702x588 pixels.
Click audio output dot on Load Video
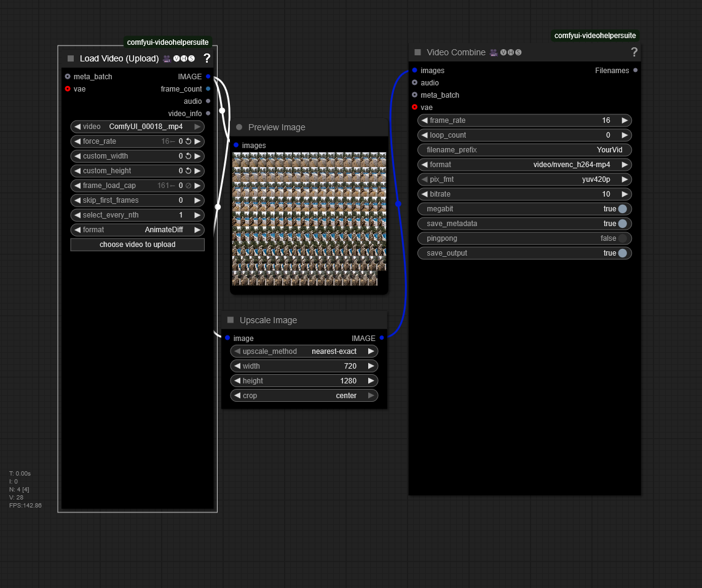(208, 101)
